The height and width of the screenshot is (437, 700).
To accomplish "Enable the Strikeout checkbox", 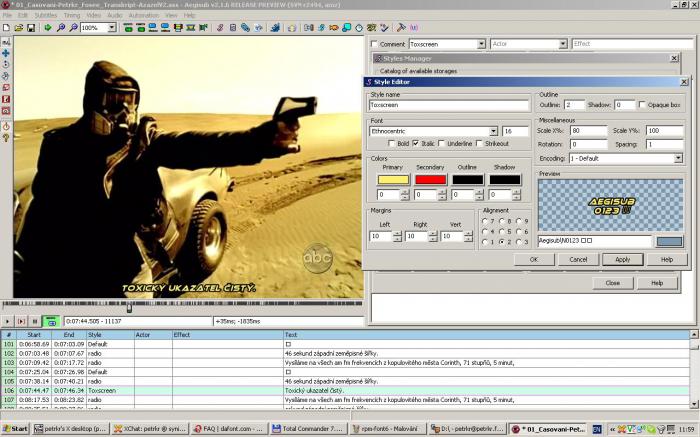I will pos(479,143).
